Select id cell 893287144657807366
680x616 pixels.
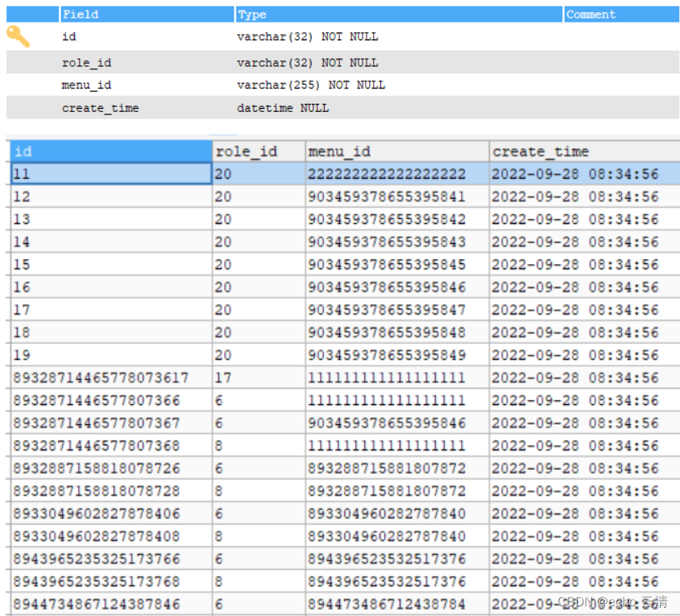click(111, 400)
